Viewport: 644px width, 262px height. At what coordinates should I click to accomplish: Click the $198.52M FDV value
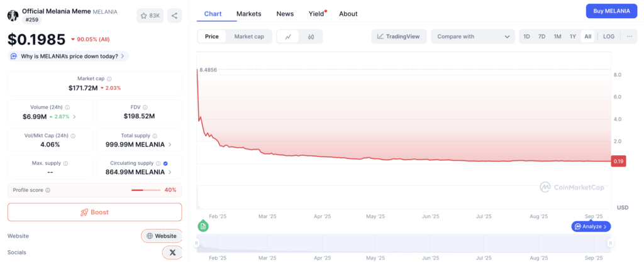pyautogui.click(x=139, y=116)
